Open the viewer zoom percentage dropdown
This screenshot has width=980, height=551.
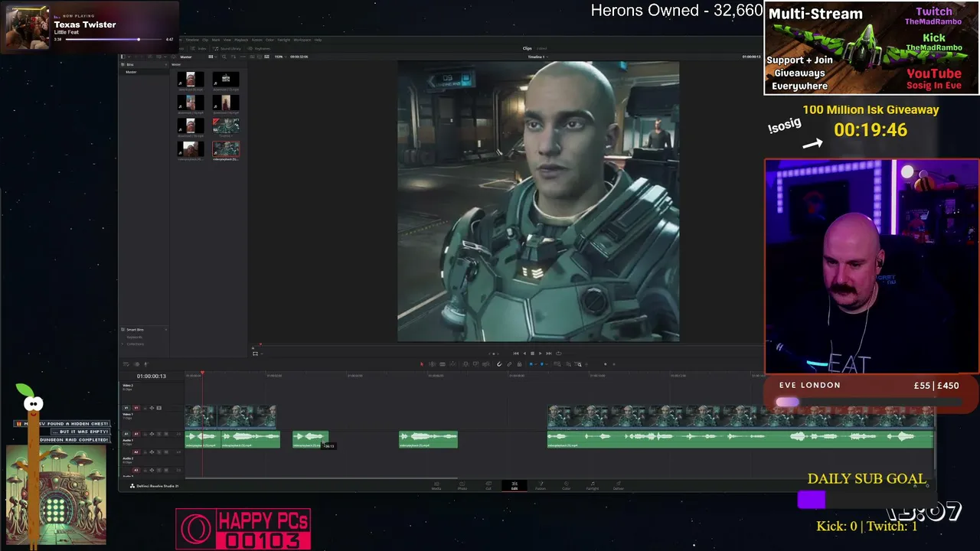[279, 57]
